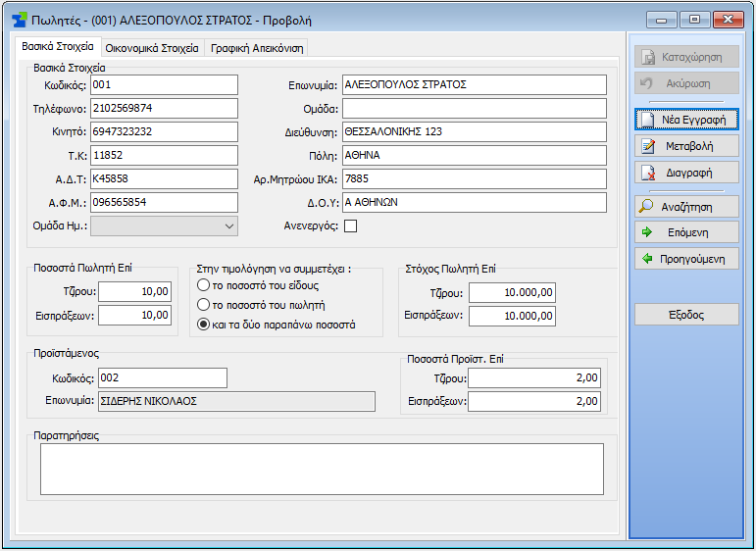Click the Ακύρωση undo arrow icon
This screenshot has height=551, width=756.
click(646, 83)
